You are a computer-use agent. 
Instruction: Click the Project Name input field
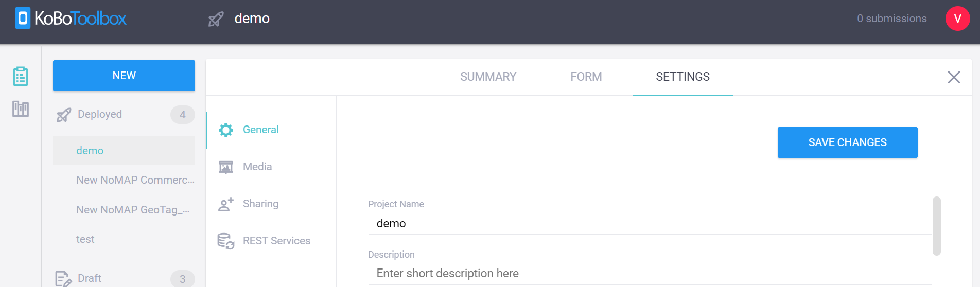[x=650, y=224]
